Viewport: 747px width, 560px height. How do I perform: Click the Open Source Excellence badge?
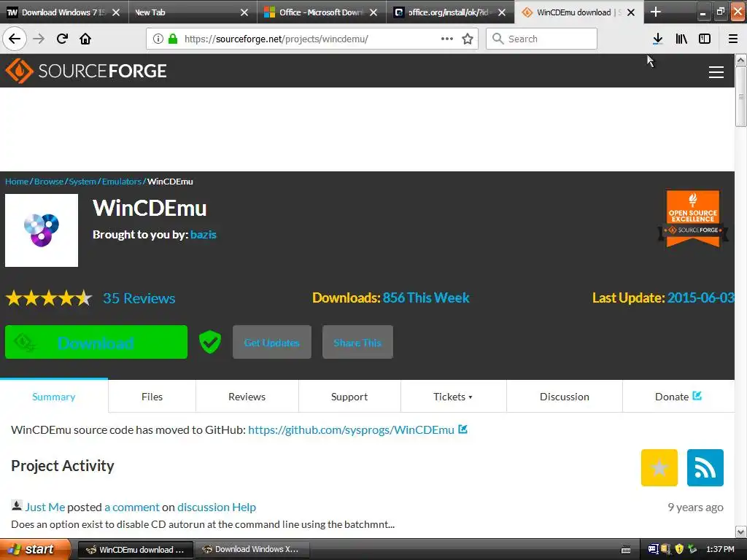click(693, 218)
